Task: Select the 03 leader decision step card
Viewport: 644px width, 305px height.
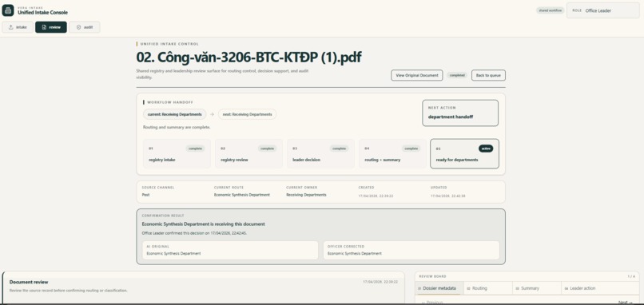Action: tap(320, 153)
